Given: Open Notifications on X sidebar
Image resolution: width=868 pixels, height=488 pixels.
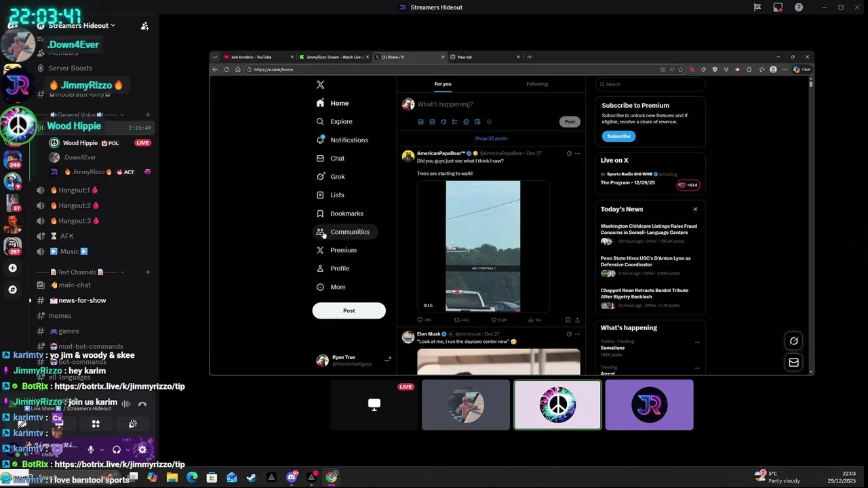Looking at the screenshot, I should [342, 140].
